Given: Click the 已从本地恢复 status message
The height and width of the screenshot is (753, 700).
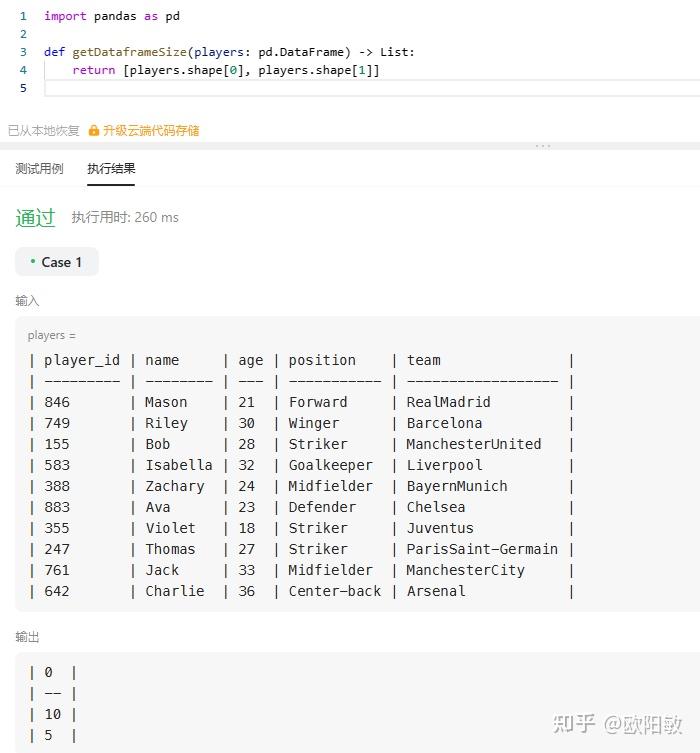Looking at the screenshot, I should pos(44,131).
